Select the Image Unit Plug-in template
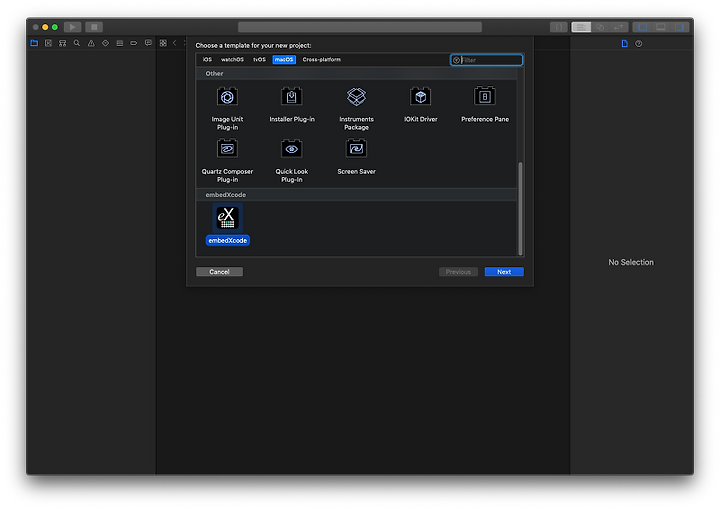Image resolution: width=720 pixels, height=510 pixels. coord(227,109)
